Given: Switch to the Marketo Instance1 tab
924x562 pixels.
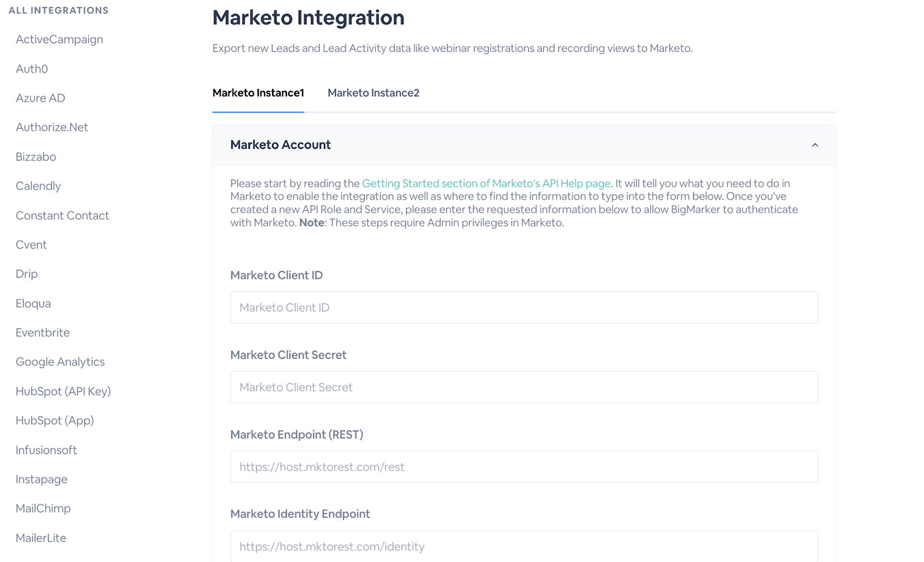Looking at the screenshot, I should pyautogui.click(x=258, y=93).
